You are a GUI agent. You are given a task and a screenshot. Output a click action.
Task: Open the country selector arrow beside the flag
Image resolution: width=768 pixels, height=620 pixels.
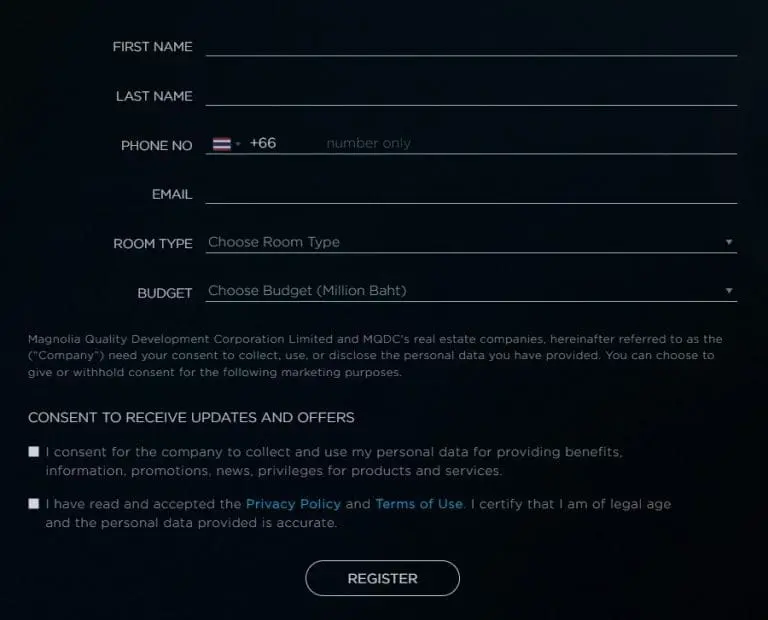[x=238, y=144]
